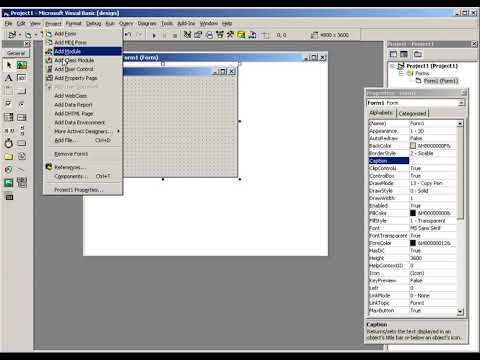Select Form1 (Form1) in the project tree

[440, 81]
